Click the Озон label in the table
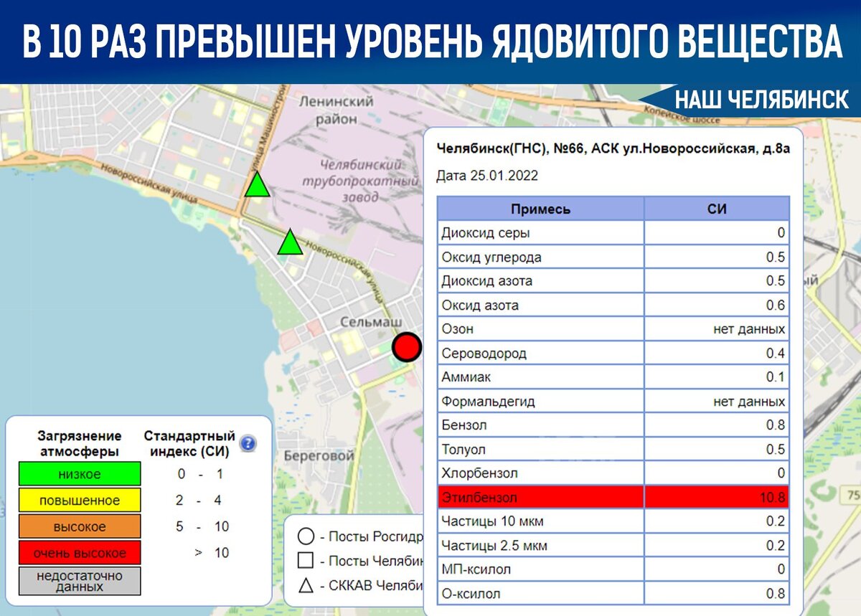The height and width of the screenshot is (616, 861). 458,329
